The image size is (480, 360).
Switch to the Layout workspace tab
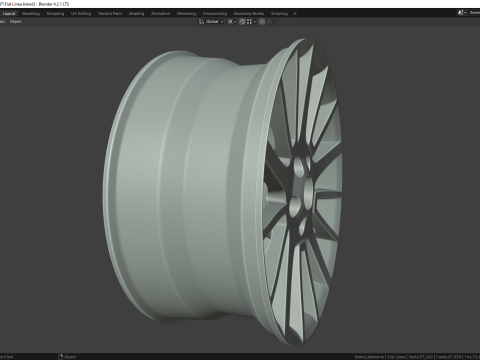coord(9,14)
